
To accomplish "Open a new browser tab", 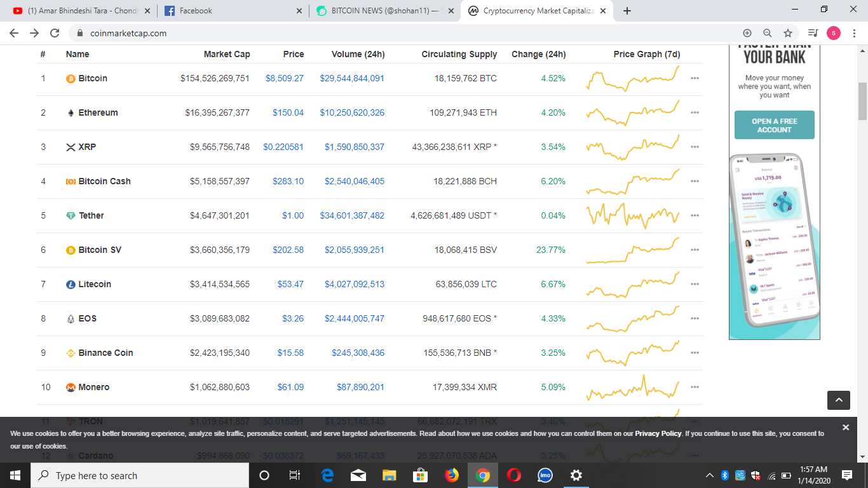I will tap(627, 11).
